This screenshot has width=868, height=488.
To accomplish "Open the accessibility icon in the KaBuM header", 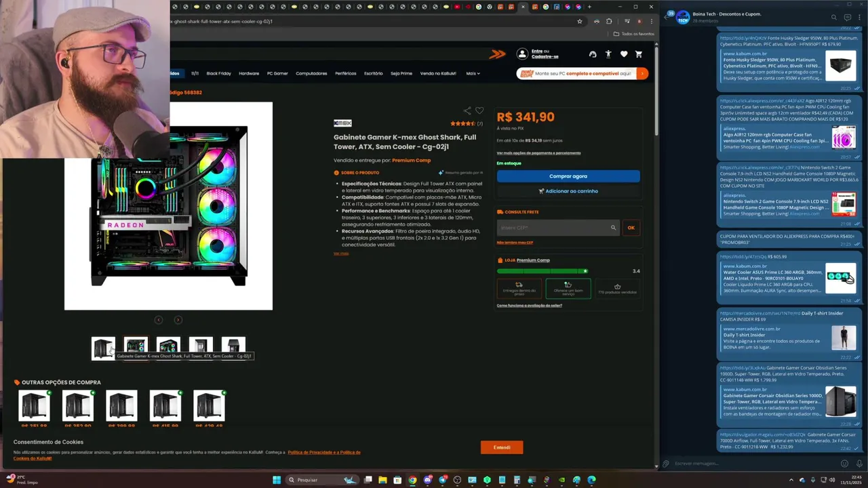I will (608, 54).
